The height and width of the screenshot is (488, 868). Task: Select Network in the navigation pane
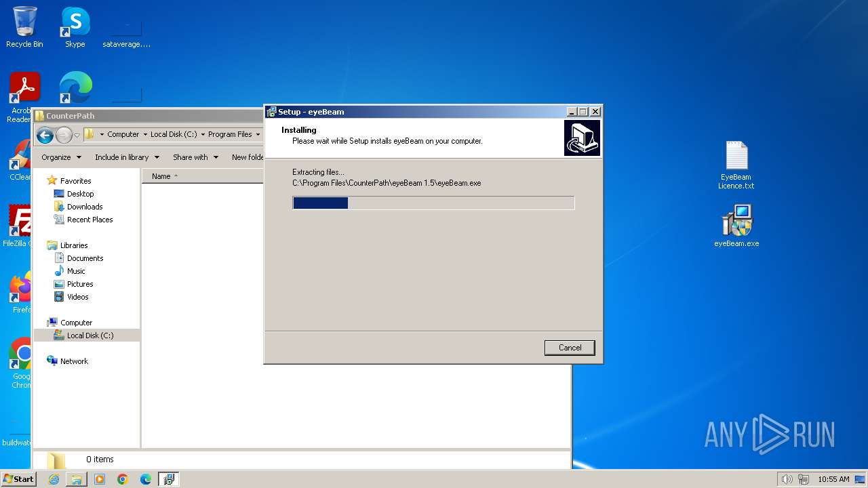pos(73,361)
